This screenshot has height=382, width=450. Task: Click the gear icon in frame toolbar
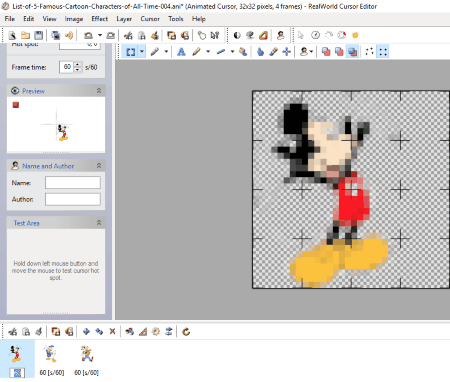tap(156, 332)
